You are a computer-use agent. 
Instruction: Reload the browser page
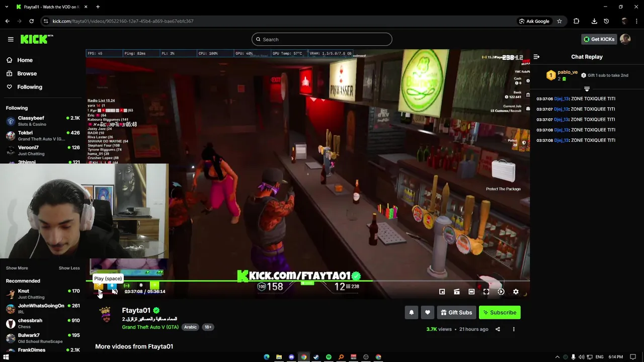pyautogui.click(x=31, y=21)
